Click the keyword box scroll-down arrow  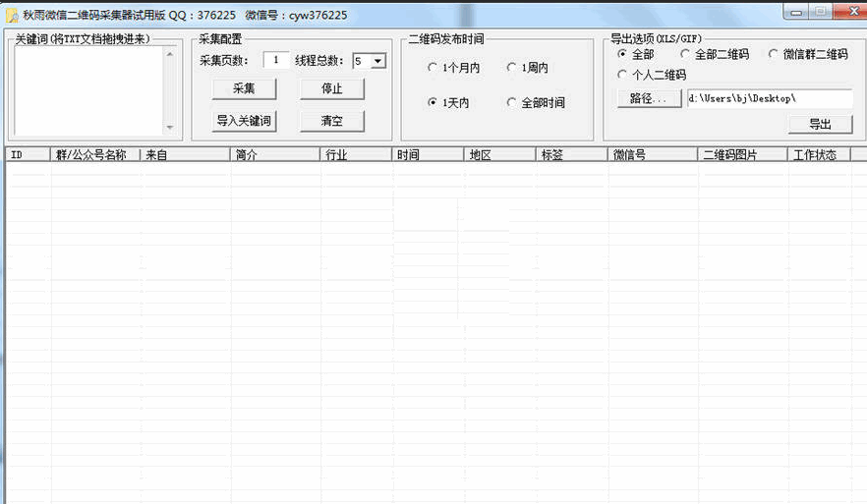coord(170,128)
